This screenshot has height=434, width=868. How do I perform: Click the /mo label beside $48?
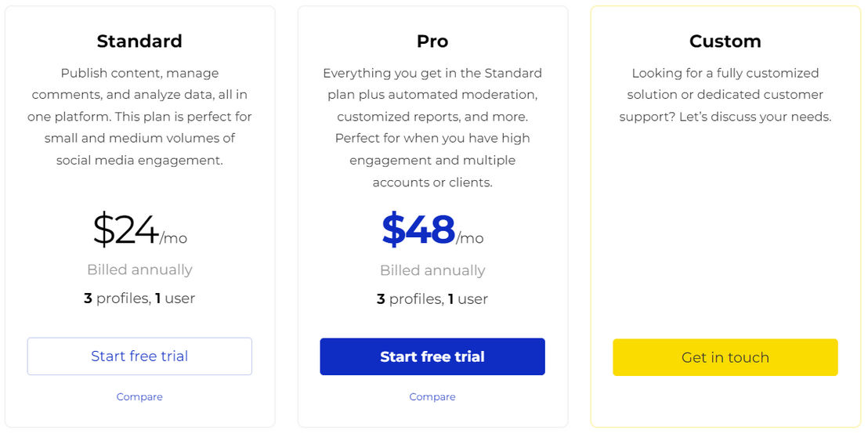470,239
